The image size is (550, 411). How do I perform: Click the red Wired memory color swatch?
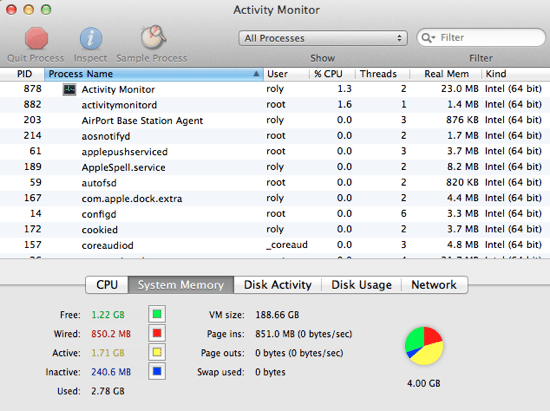point(157,333)
